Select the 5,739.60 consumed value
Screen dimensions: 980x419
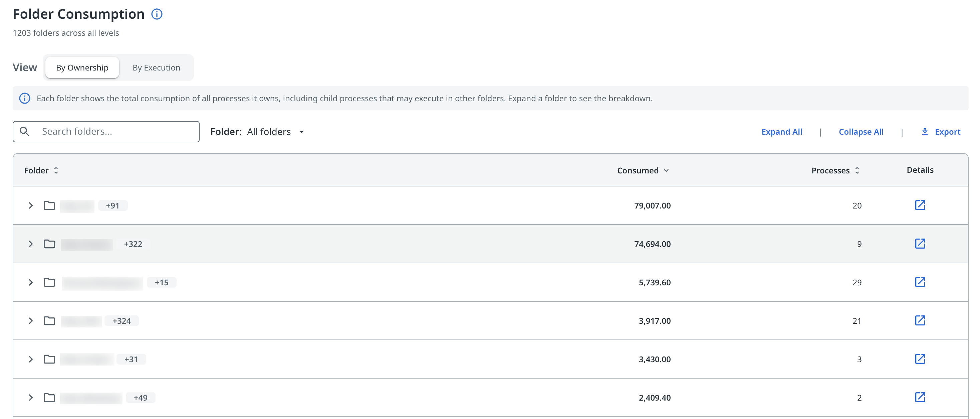point(654,283)
